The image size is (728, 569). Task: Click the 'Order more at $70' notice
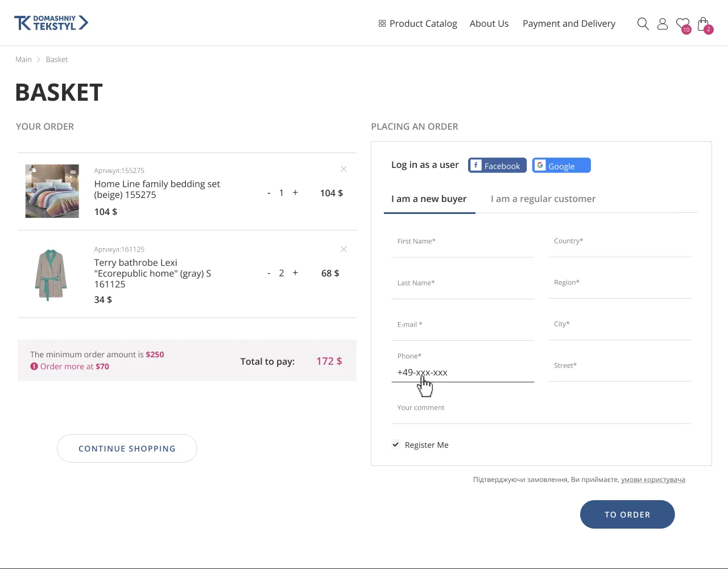click(69, 366)
